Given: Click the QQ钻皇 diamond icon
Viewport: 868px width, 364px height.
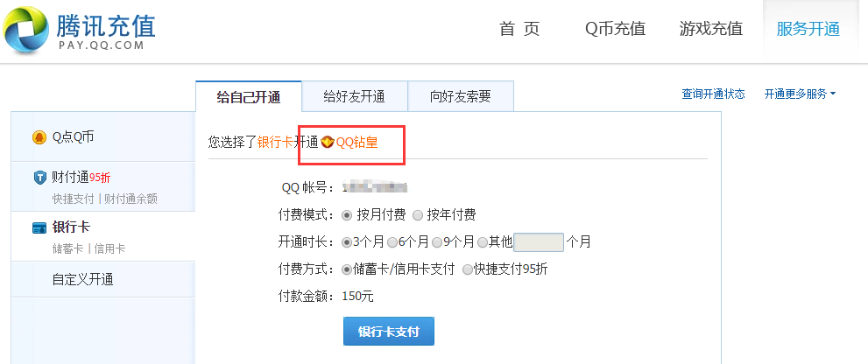Looking at the screenshot, I should point(328,143).
